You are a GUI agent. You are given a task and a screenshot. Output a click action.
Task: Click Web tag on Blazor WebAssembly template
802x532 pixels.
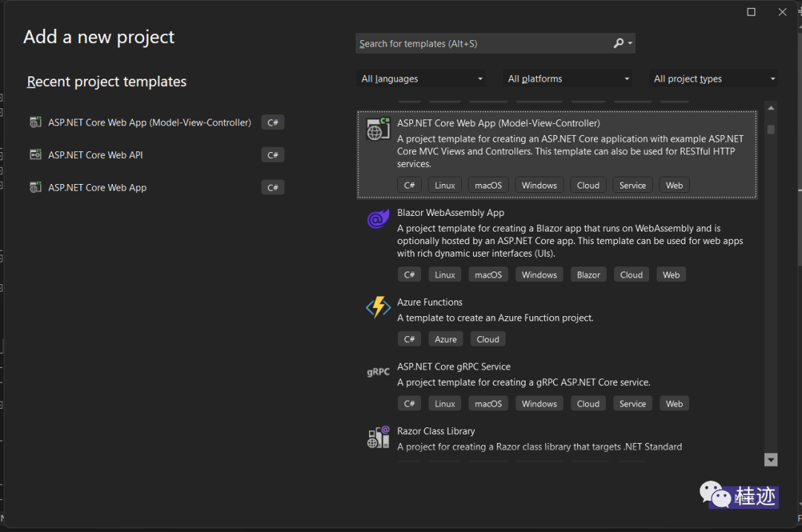[671, 275]
